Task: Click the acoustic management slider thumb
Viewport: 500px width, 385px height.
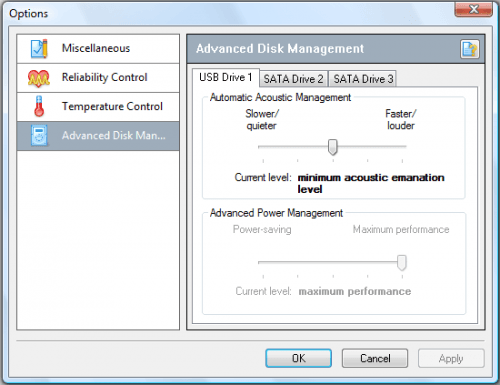Action: (332, 147)
